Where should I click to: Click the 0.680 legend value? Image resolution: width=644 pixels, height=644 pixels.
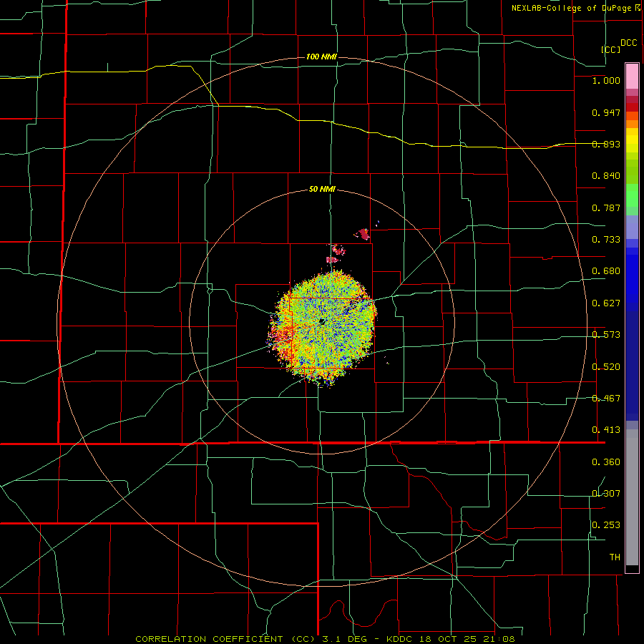tap(606, 271)
